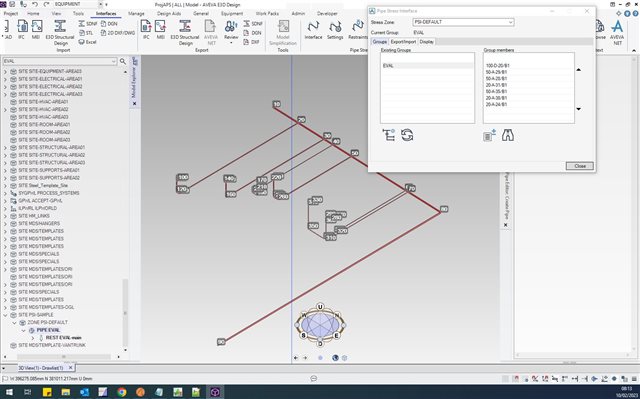Screen dimensions: 640x399
Task: Click the view compass orientation widget
Action: [320, 324]
